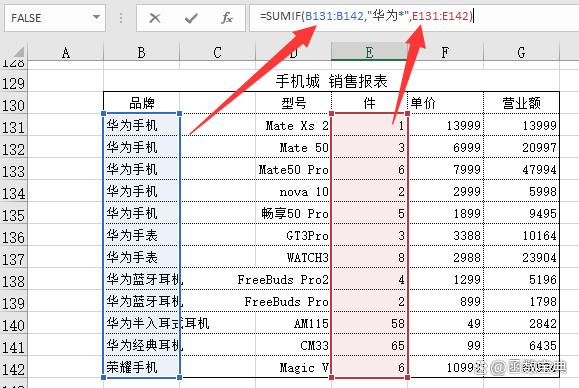Select column G header
The width and height of the screenshot is (579, 388).
tap(521, 52)
